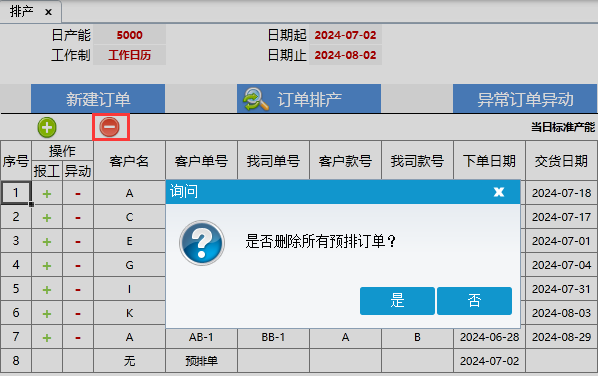This screenshot has height=376, width=598.
Task: Click 报工 plus in row 5
Action: [x=47, y=290]
